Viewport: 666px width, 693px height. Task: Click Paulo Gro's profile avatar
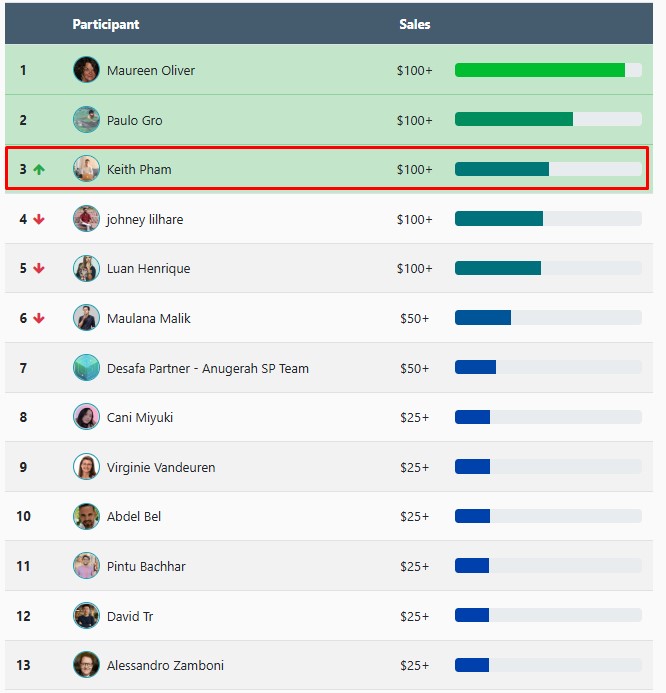click(x=86, y=120)
